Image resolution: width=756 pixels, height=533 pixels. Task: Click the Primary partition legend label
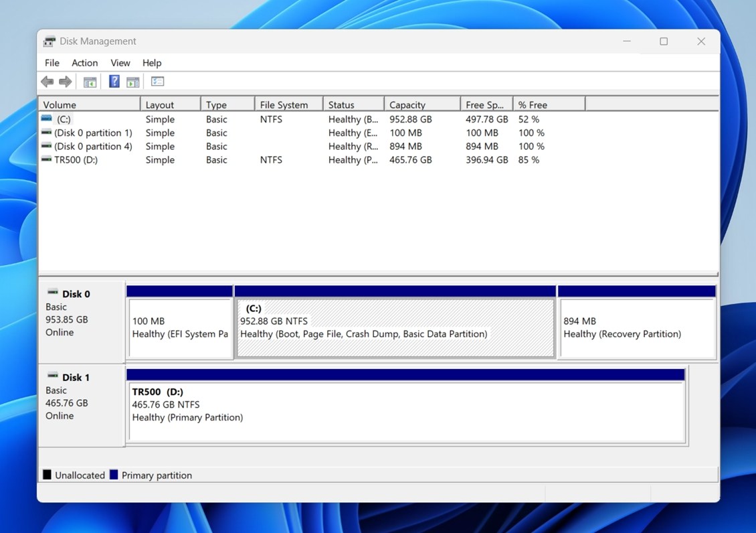157,475
